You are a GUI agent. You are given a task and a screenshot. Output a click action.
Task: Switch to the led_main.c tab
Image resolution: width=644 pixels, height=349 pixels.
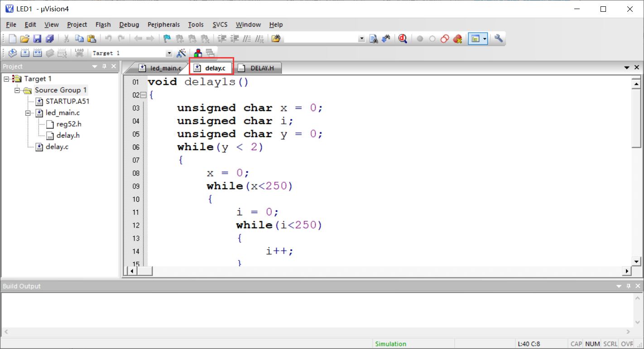[x=160, y=68]
